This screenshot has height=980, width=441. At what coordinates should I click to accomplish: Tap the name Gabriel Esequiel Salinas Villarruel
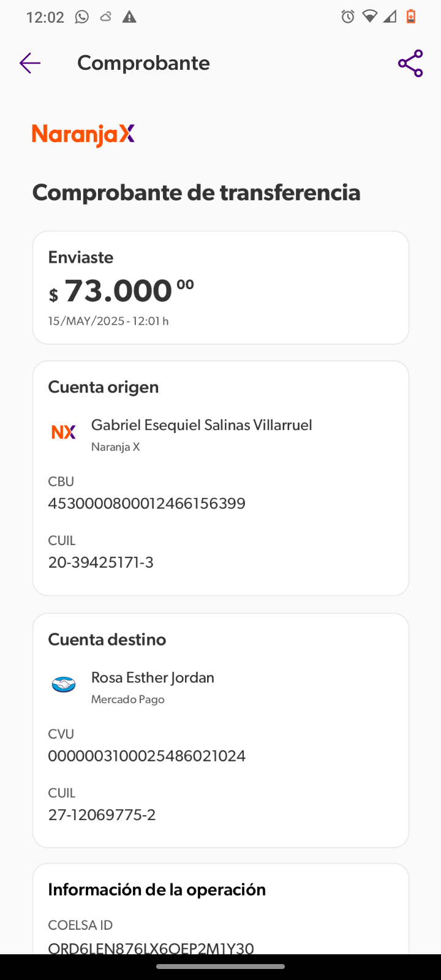tap(202, 425)
